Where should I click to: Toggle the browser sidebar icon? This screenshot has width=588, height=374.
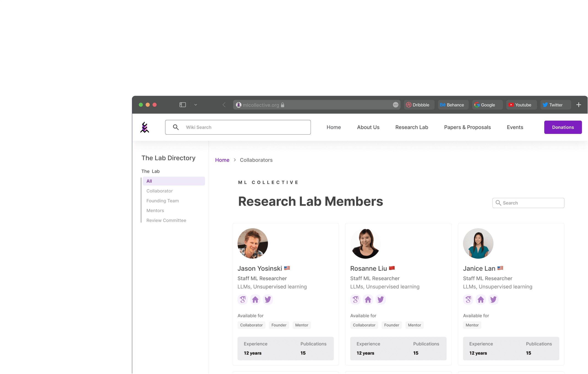(183, 105)
